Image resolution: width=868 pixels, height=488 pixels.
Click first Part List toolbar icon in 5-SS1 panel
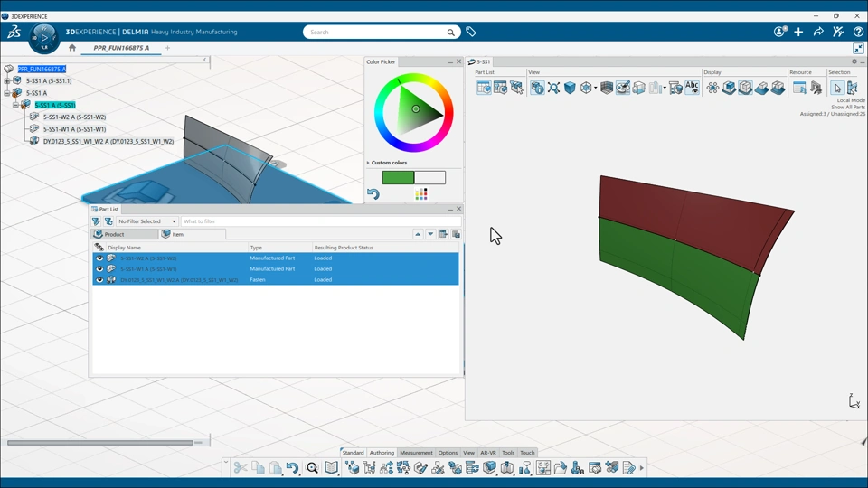point(483,88)
